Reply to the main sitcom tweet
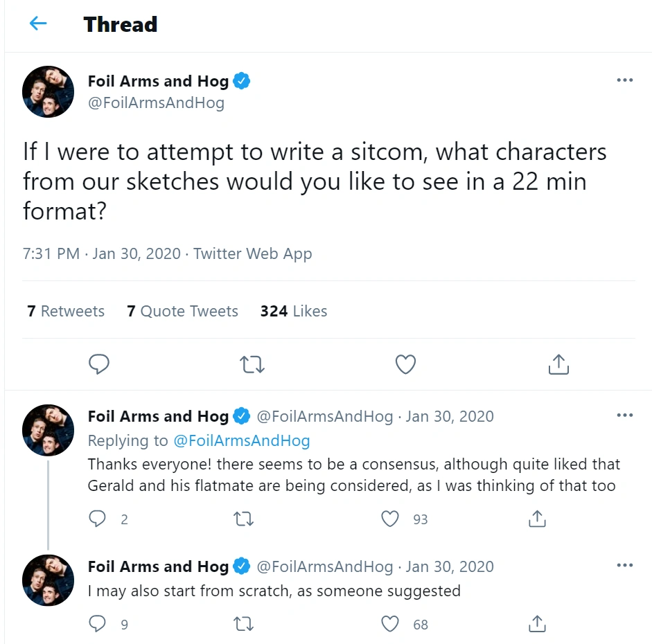The image size is (652, 644). (99, 364)
